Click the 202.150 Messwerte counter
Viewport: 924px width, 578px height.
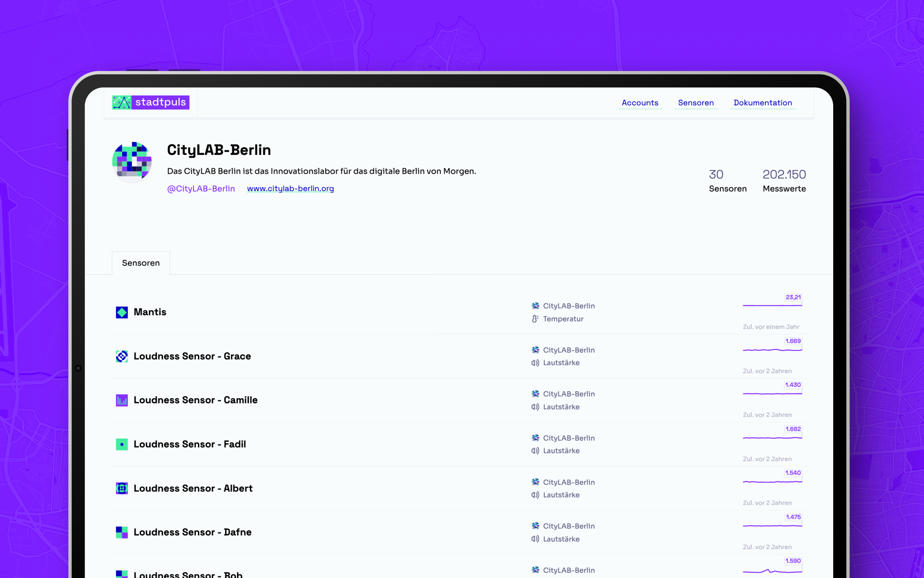[x=784, y=181]
